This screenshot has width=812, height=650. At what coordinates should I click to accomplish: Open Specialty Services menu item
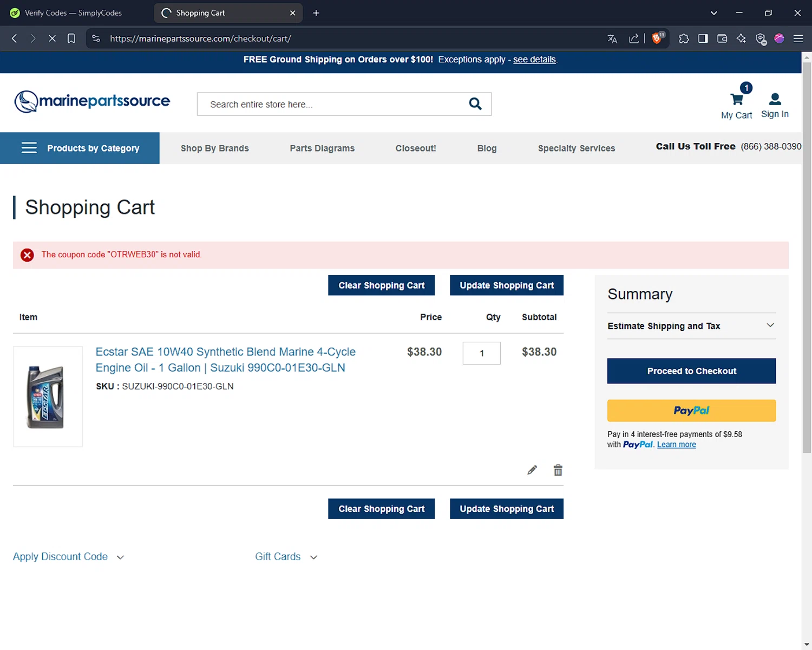577,148
